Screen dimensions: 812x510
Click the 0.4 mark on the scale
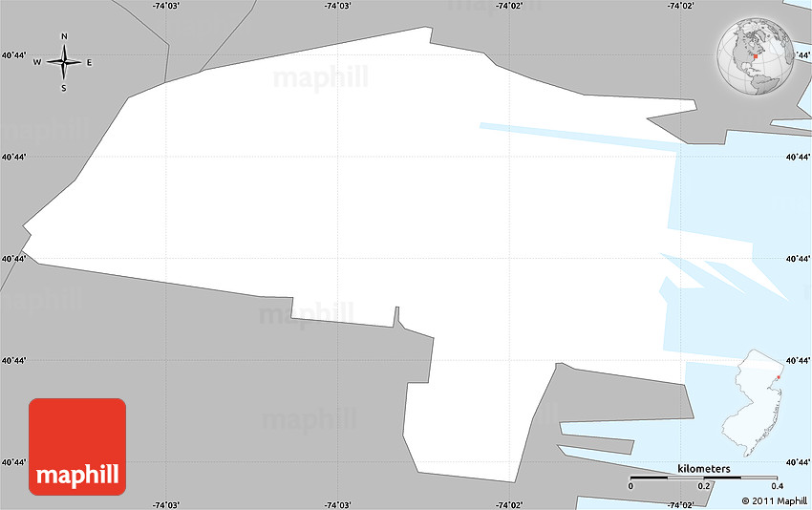point(777,486)
